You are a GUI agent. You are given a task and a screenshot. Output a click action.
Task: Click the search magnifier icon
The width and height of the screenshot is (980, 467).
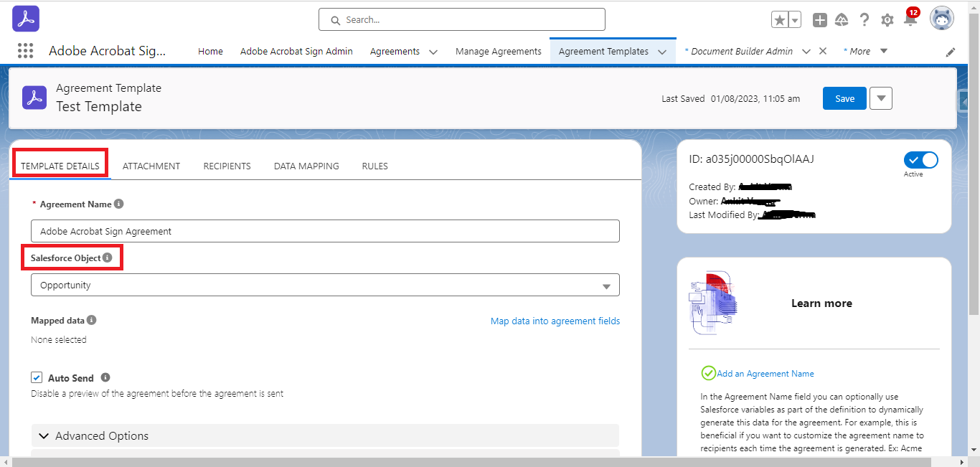335,20
